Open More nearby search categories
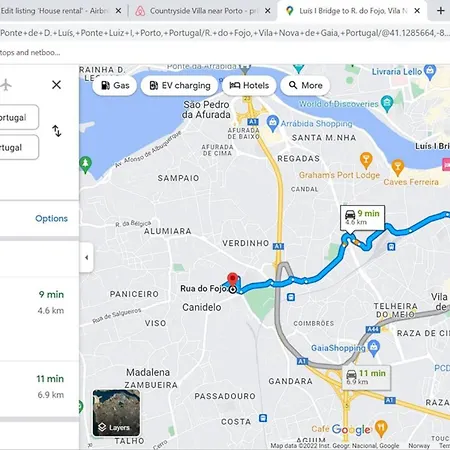The height and width of the screenshot is (450, 450). pos(305,85)
